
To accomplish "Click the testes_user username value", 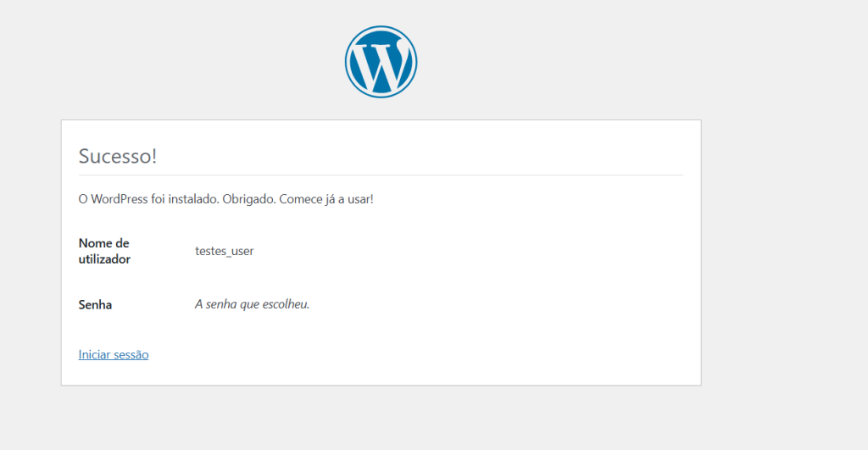I will click(x=224, y=251).
